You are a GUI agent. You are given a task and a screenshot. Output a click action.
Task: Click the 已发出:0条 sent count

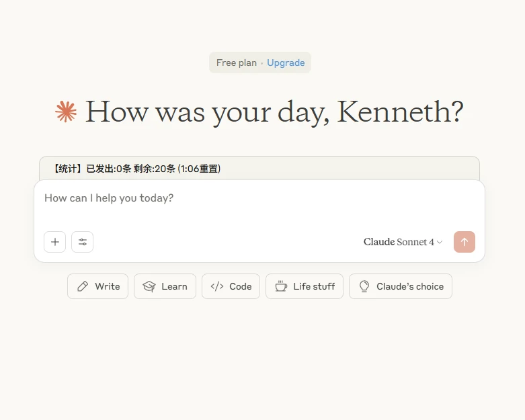(109, 169)
